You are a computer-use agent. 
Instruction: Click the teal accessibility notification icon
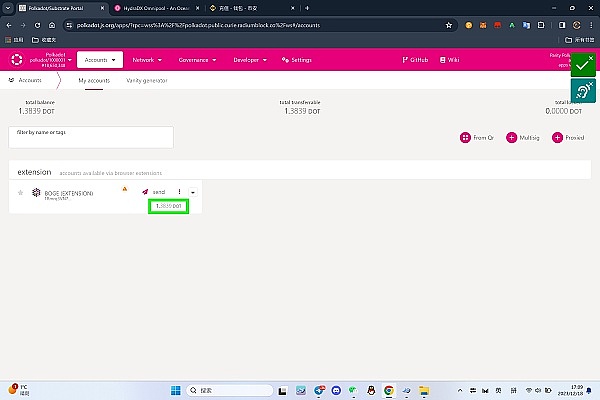[x=582, y=91]
